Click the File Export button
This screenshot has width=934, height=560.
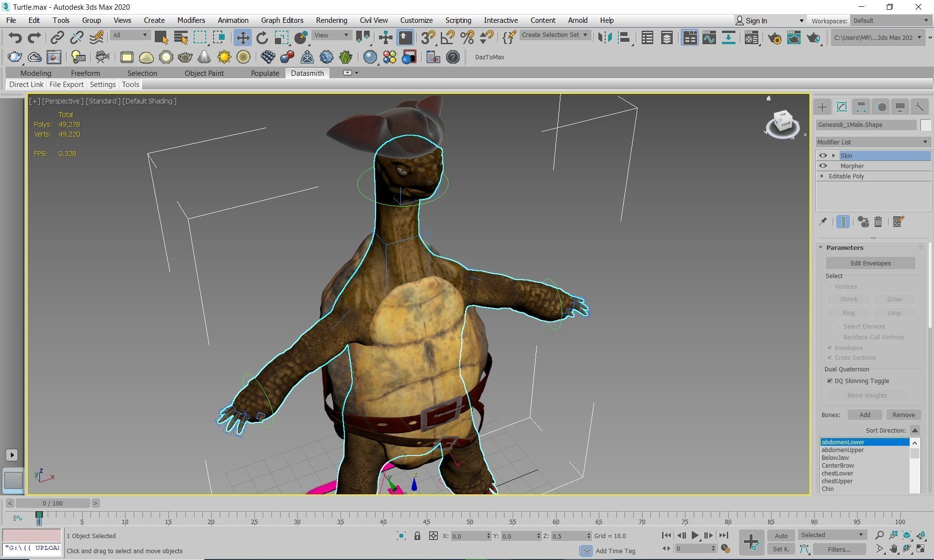click(66, 84)
